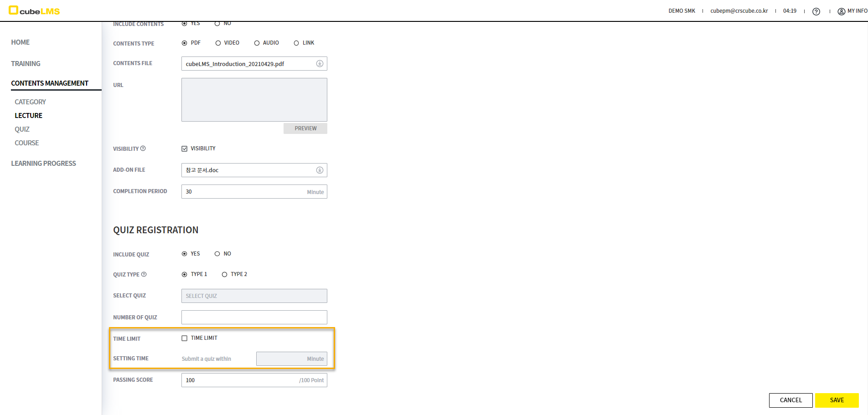
Task: Open the help question mark icon in header
Action: point(816,11)
